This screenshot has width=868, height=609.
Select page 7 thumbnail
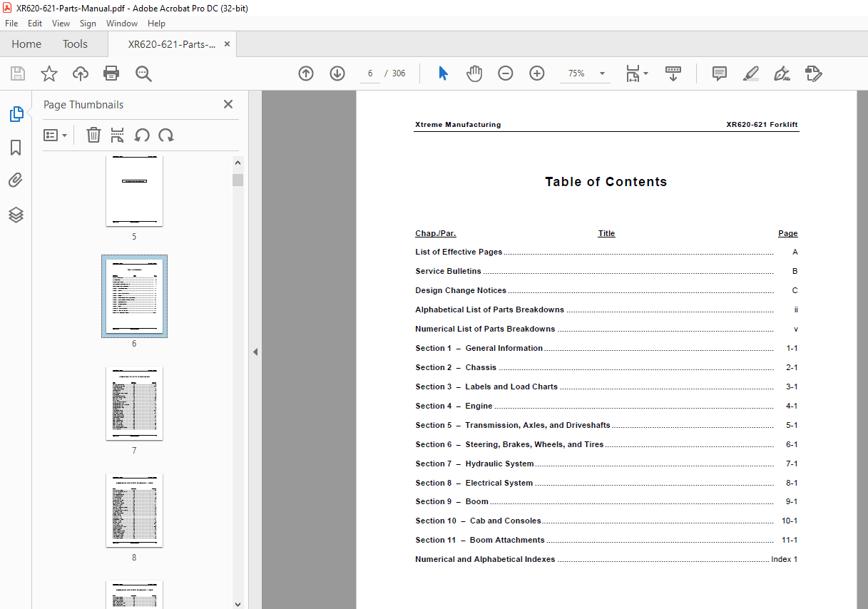pos(134,403)
